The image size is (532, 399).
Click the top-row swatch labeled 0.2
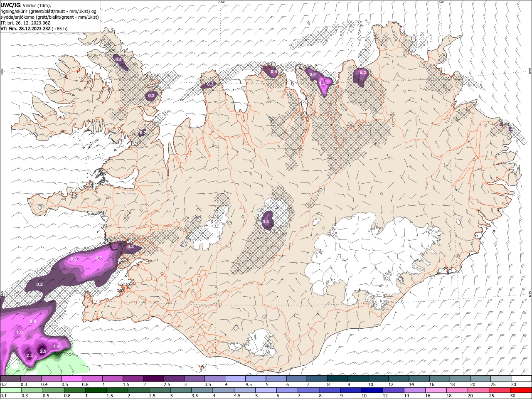click(x=10, y=379)
